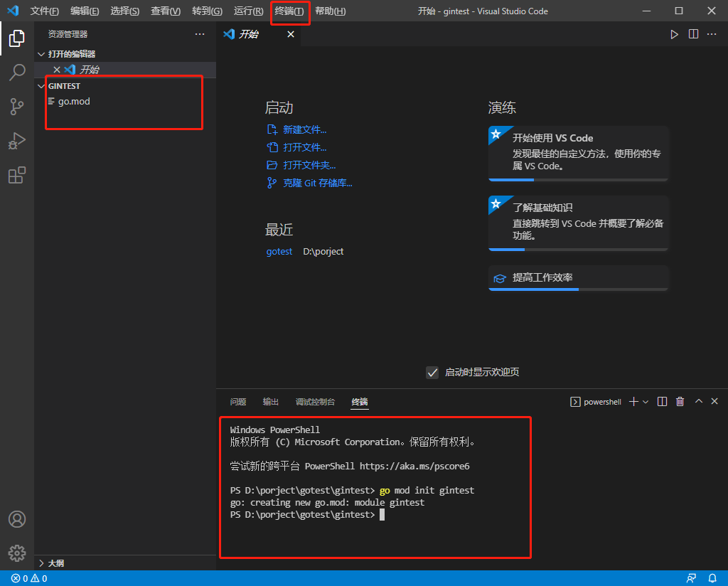The width and height of the screenshot is (728, 586).
Task: Click the 打开文件夹... link
Action: 309,165
